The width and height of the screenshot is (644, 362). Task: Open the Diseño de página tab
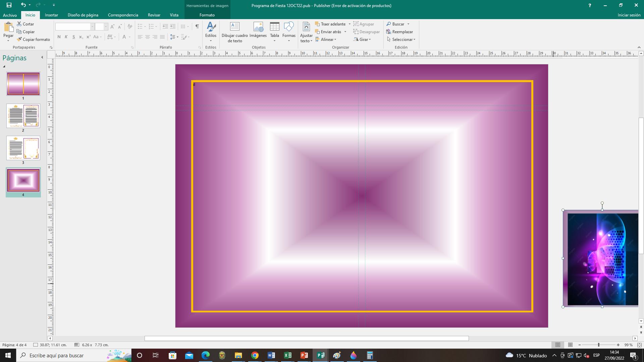[x=83, y=15]
